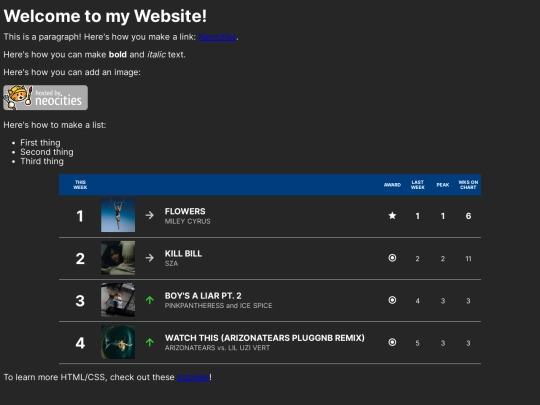Viewport: 540px width, 405px height.
Task: Click green up arrow for Boy's a Liar
Action: coord(149,300)
